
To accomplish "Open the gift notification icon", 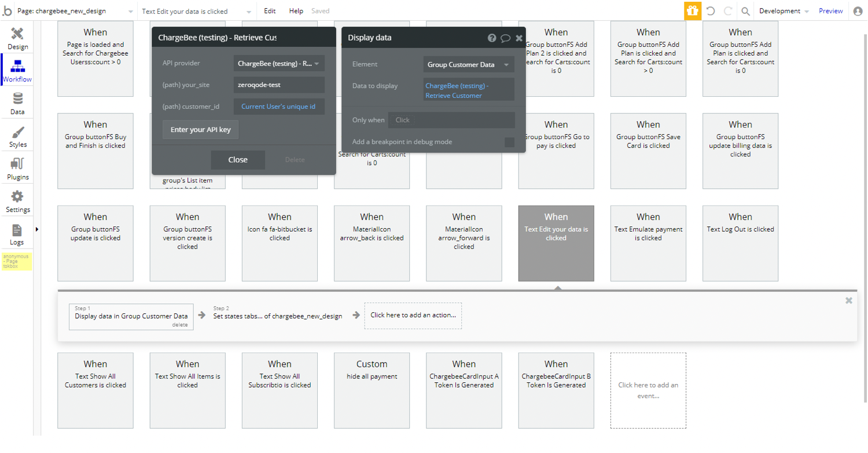I will point(693,10).
